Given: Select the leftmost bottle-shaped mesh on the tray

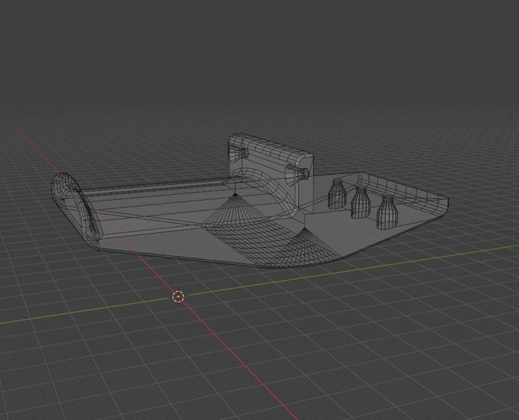Looking at the screenshot, I should (x=337, y=193).
